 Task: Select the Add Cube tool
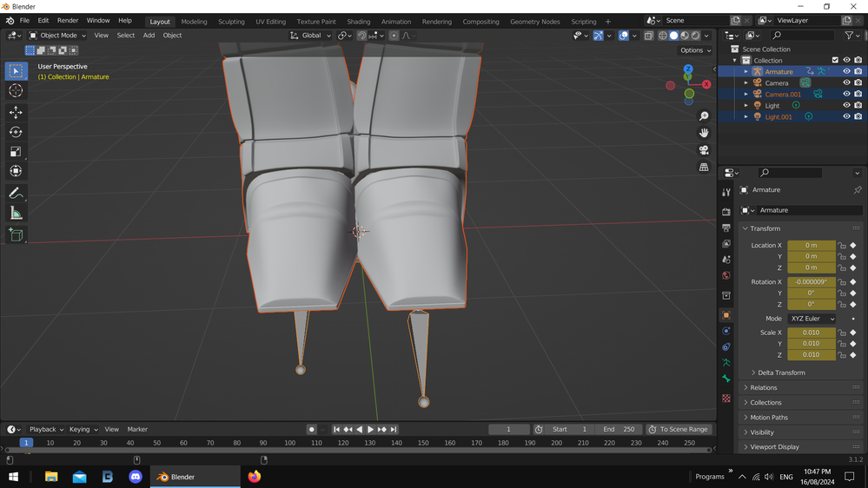pos(16,234)
